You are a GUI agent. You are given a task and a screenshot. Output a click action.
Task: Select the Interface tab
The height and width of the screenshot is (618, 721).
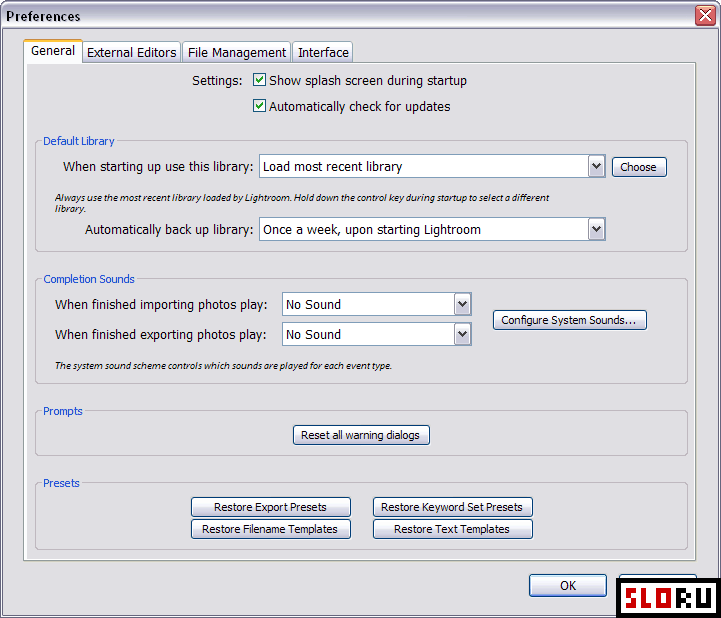click(x=323, y=52)
